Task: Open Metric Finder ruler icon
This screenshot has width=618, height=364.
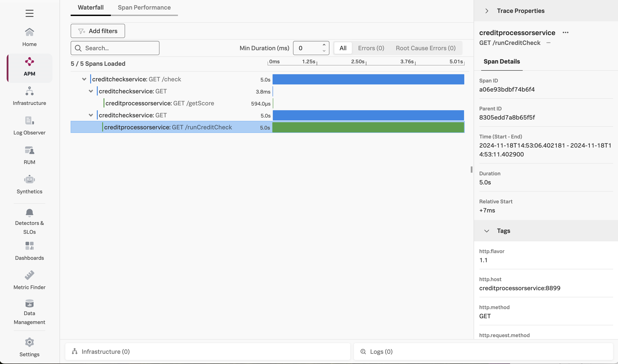Action: pyautogui.click(x=29, y=275)
